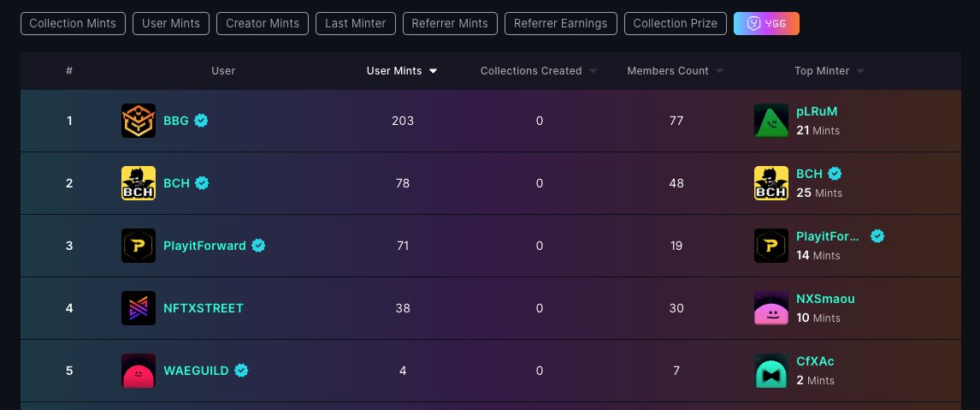Click the 38 user mints value
This screenshot has height=410, width=980.
tap(403, 309)
